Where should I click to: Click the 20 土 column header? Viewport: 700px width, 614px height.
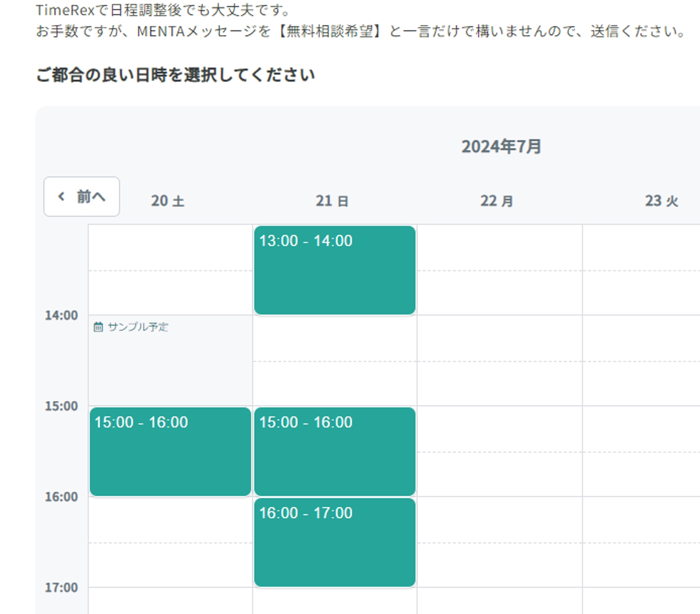coord(168,201)
